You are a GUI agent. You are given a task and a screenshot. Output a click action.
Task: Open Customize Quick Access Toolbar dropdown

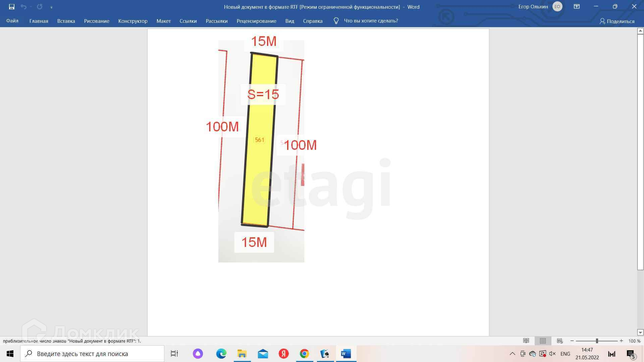point(51,7)
